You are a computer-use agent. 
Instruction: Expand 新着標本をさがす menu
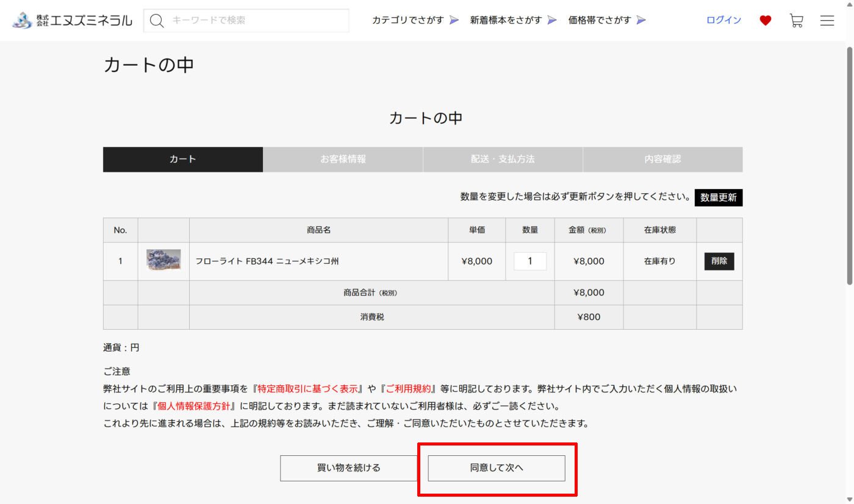point(513,20)
